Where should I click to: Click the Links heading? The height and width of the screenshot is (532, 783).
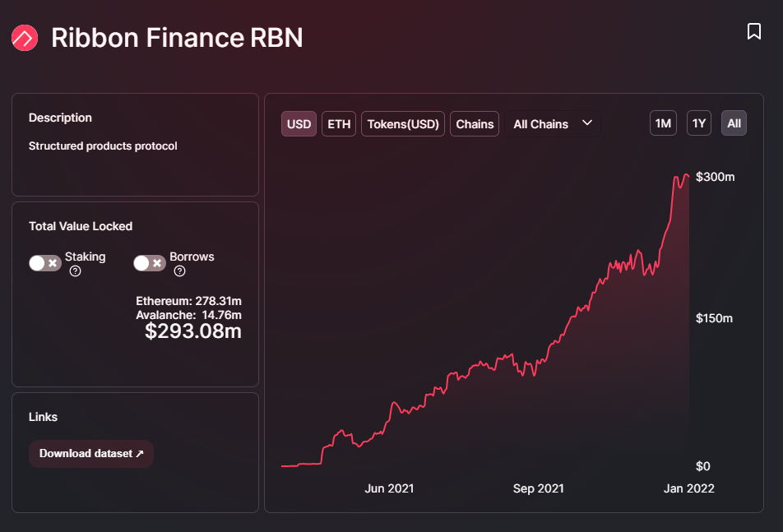tap(43, 417)
